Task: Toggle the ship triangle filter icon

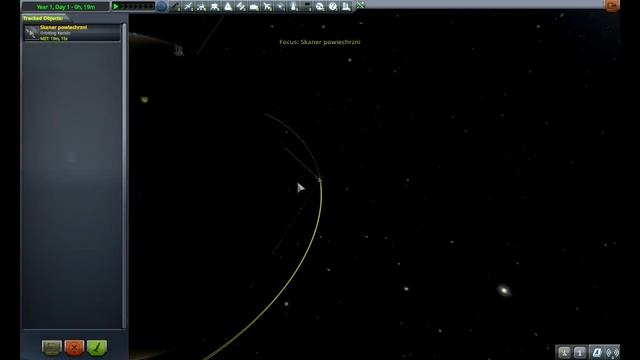Action: tap(228, 6)
